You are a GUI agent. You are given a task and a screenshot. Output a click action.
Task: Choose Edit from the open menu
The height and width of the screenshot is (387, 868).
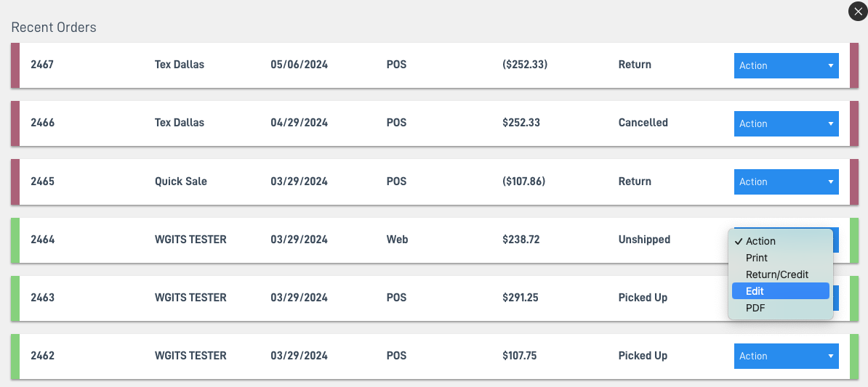coord(781,291)
